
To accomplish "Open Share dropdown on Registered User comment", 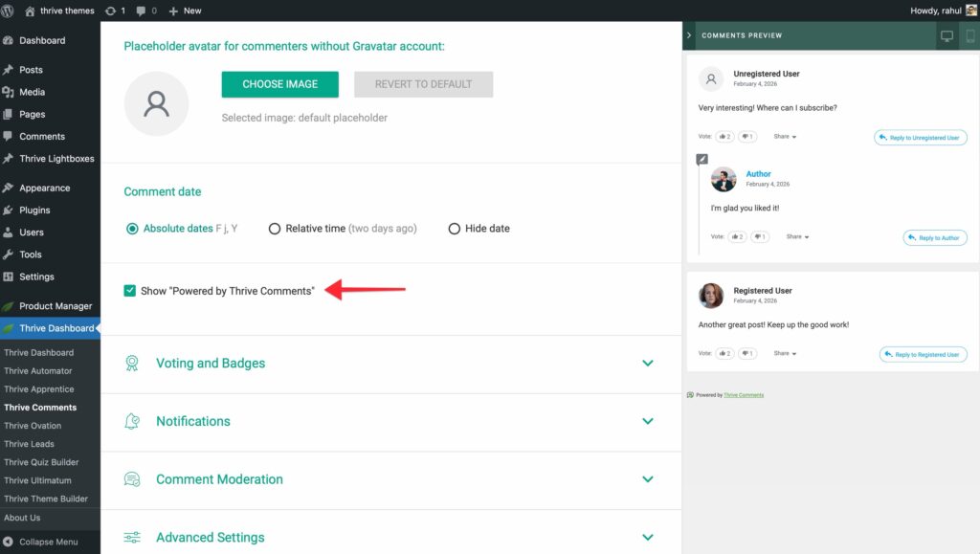I will point(785,353).
